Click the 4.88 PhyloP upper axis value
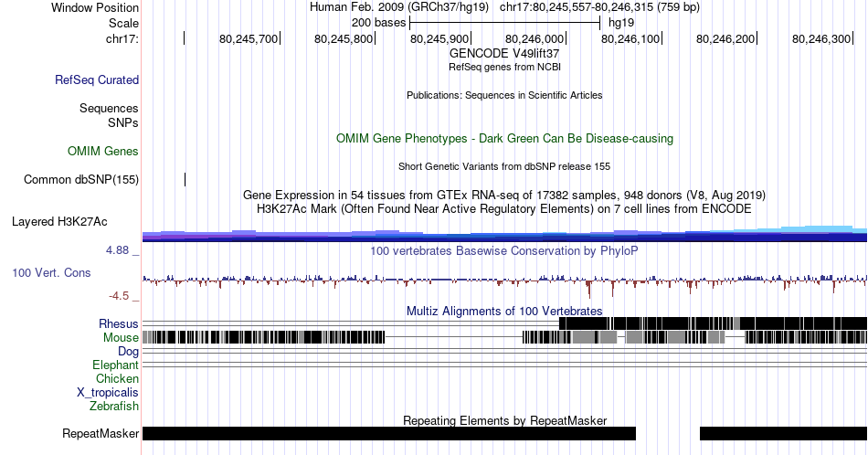This screenshot has width=868, height=455. pos(117,250)
